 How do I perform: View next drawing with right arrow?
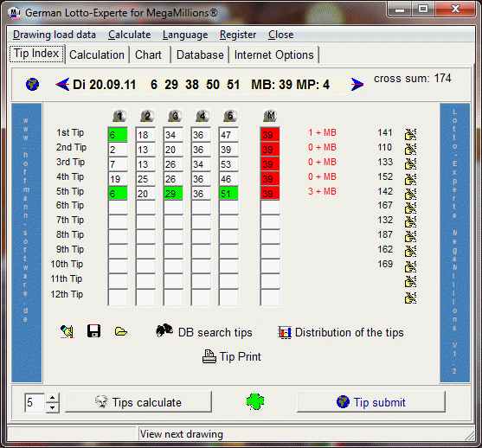click(x=357, y=84)
